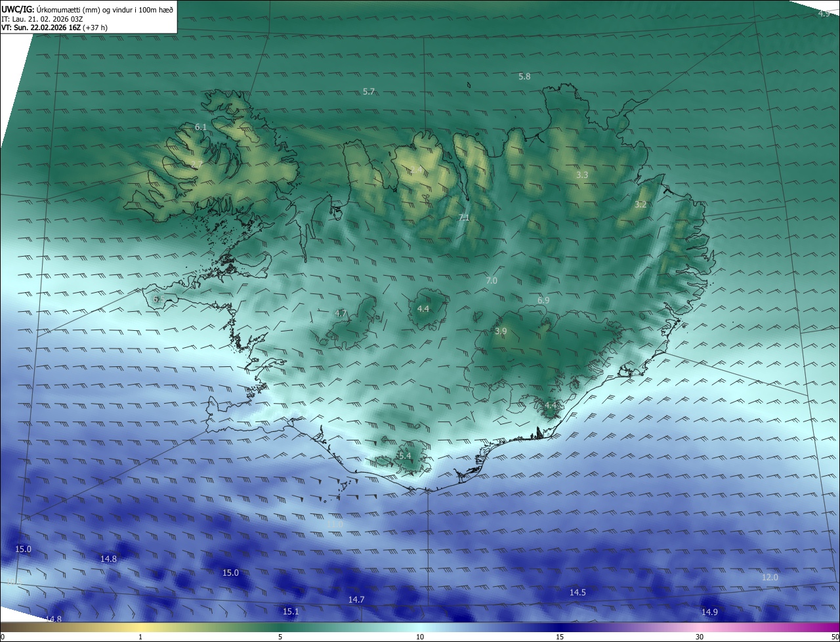
Task: Click the 12.0 value label
Action: point(770,578)
